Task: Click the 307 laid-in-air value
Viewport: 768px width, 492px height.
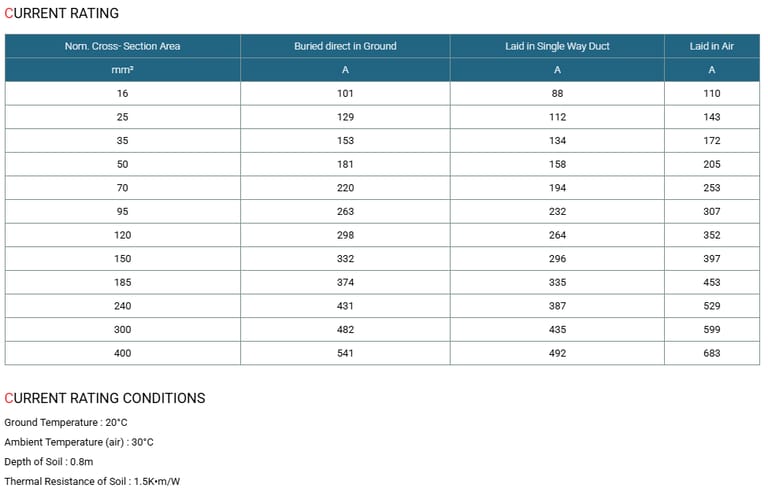Action: (711, 211)
